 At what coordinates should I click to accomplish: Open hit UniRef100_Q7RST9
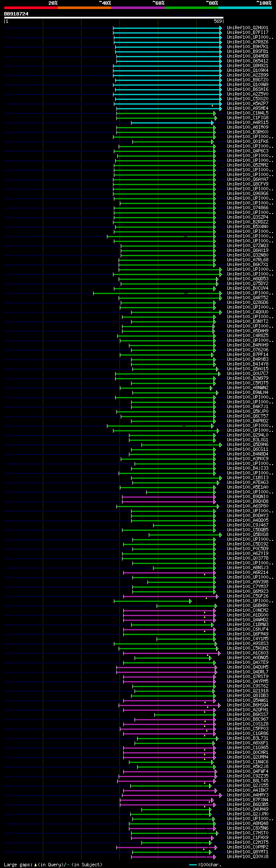pyautogui.click(x=248, y=676)
